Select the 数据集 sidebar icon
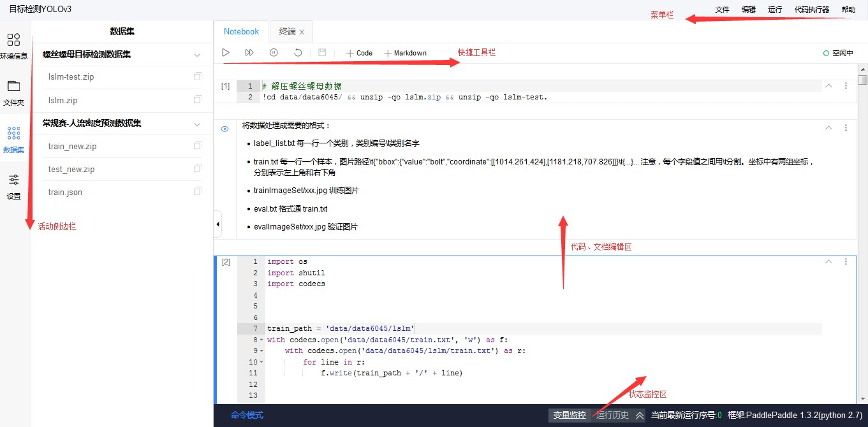The image size is (868, 427). [x=14, y=140]
